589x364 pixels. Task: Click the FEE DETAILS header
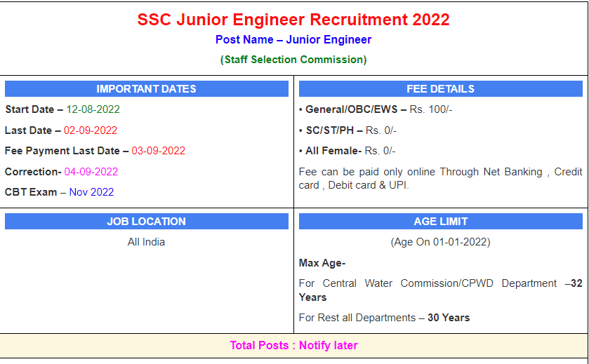pos(440,89)
